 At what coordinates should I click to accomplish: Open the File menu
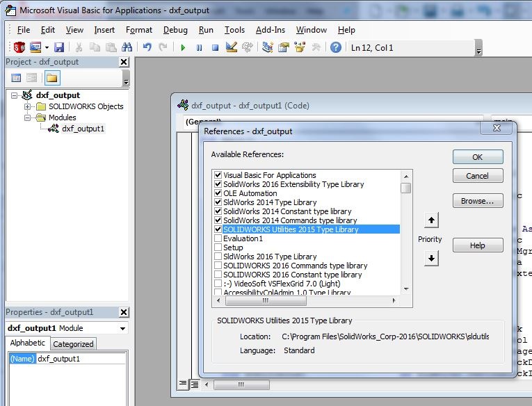click(x=24, y=30)
